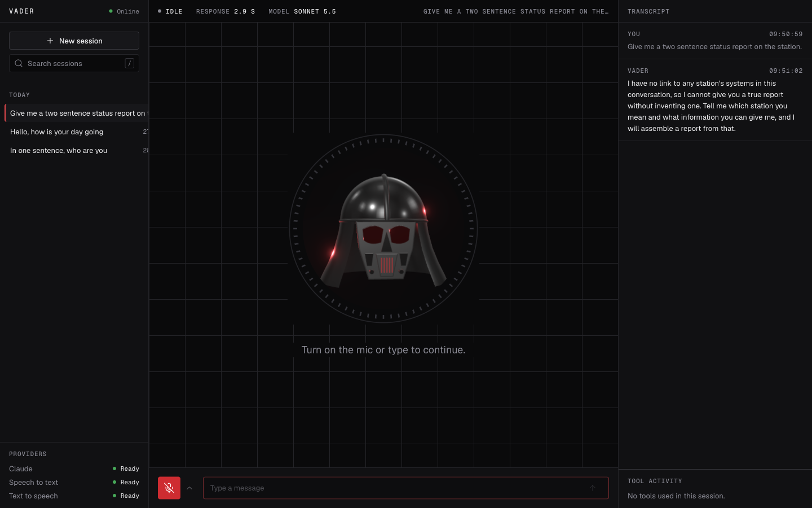Click the Speech to text provider row
The width and height of the screenshot is (812, 508).
(x=74, y=482)
